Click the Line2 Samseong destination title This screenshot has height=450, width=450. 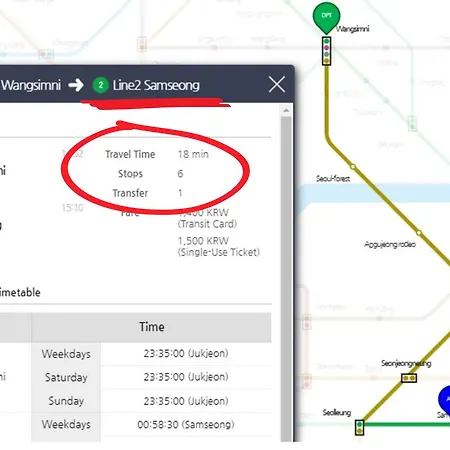pos(156,85)
